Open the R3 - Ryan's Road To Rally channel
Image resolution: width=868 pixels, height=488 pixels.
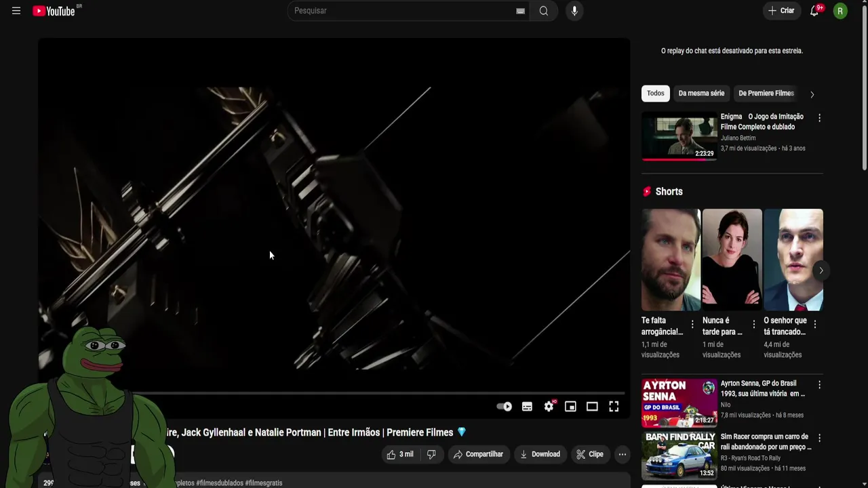tap(751, 458)
